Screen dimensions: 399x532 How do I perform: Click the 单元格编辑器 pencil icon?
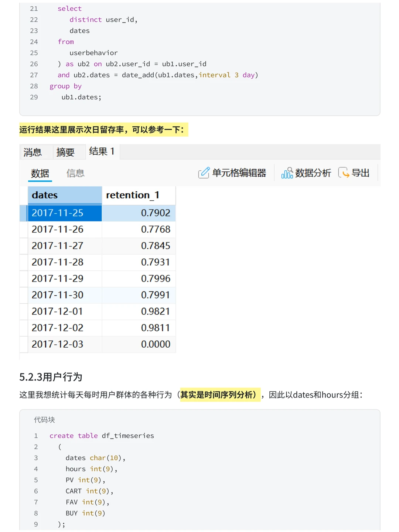coord(204,173)
